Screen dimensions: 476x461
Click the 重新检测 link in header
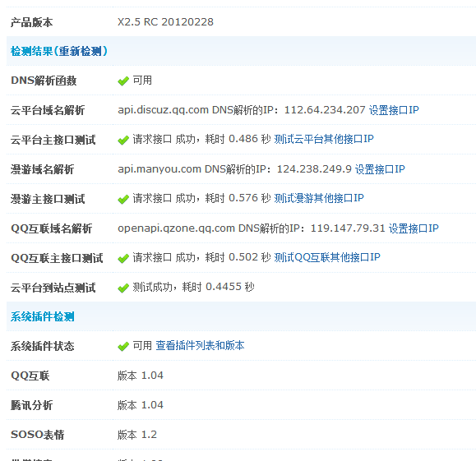tap(80, 51)
